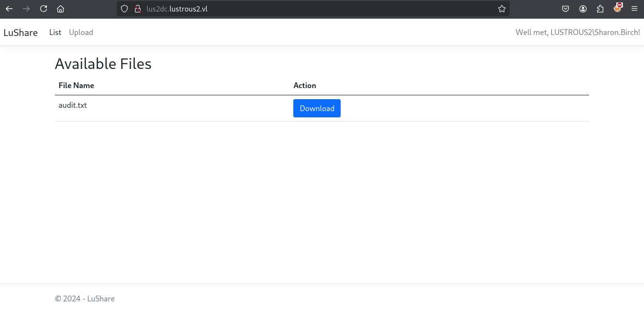Bookmark this page with the star
Screen dimensions: 644x309
click(502, 9)
